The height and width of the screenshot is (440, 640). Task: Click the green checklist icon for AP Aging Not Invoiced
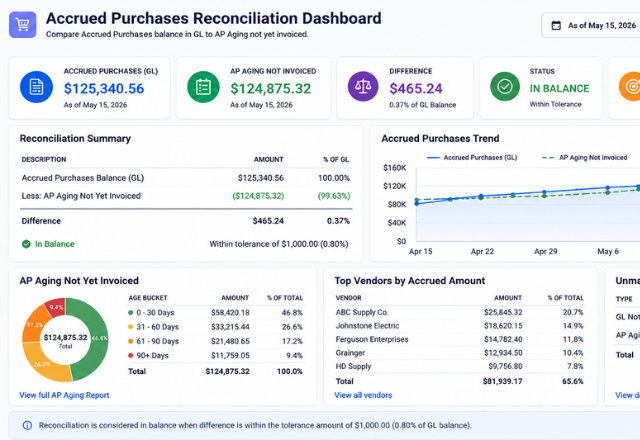coord(203,87)
